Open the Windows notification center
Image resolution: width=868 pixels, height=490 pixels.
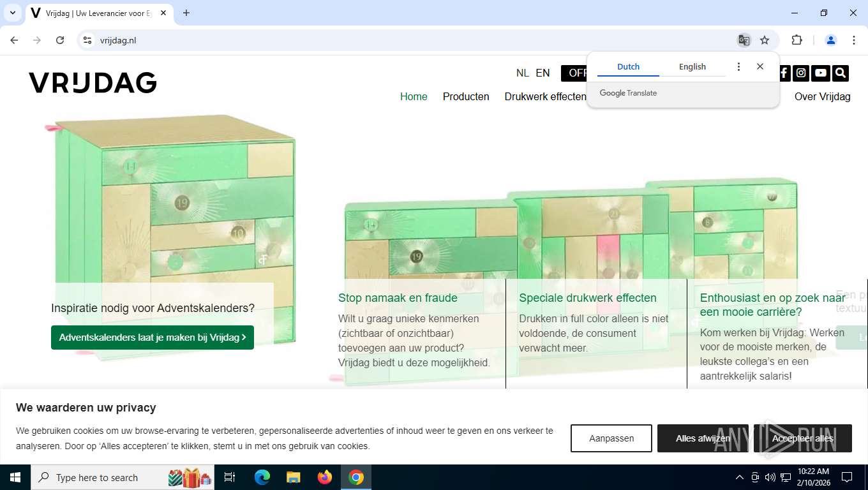847,477
